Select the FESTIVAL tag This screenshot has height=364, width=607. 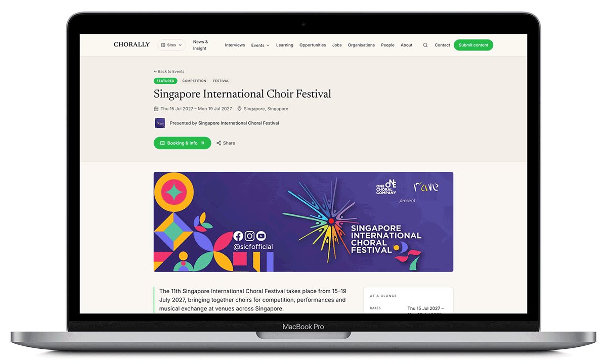[221, 81]
